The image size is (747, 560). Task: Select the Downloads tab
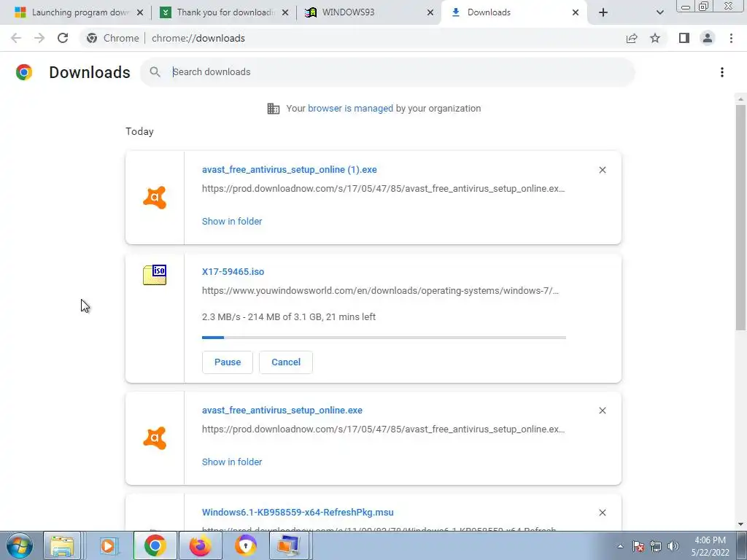click(x=514, y=12)
